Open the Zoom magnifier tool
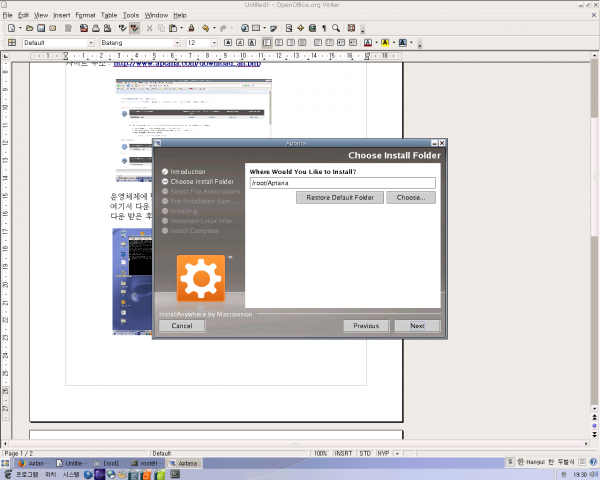 click(336, 28)
